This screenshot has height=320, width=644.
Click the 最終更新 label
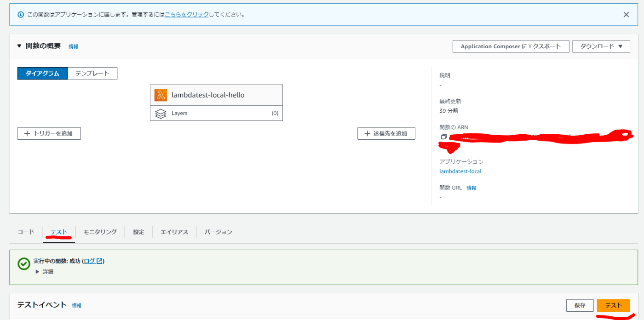pyautogui.click(x=450, y=101)
